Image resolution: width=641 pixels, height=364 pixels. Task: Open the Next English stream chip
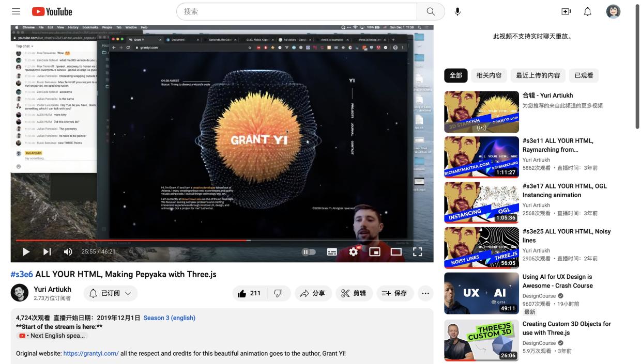click(52, 336)
